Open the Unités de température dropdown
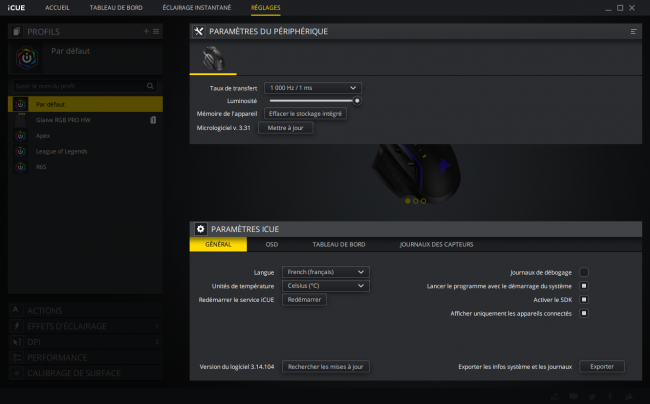The image size is (650, 404). click(326, 286)
